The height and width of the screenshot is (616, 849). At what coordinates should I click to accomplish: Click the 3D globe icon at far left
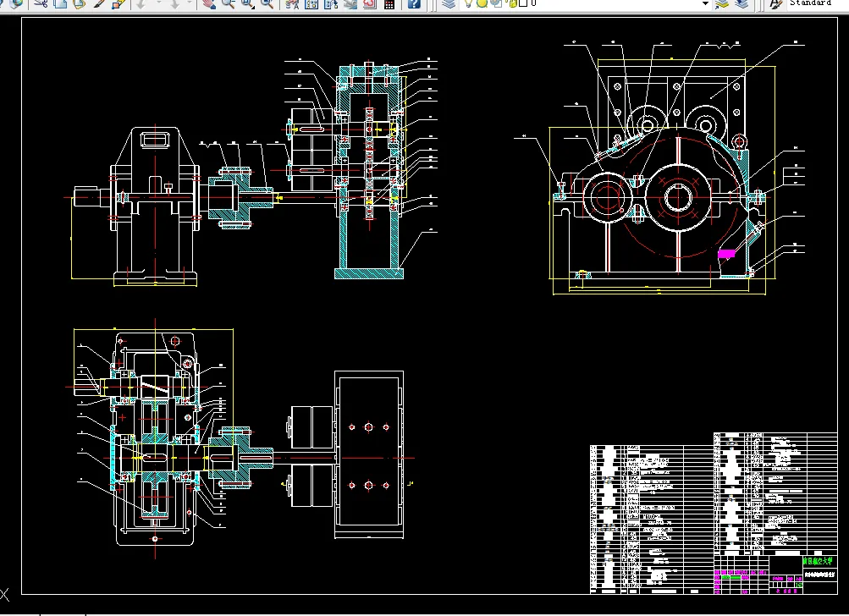pos(16,3)
